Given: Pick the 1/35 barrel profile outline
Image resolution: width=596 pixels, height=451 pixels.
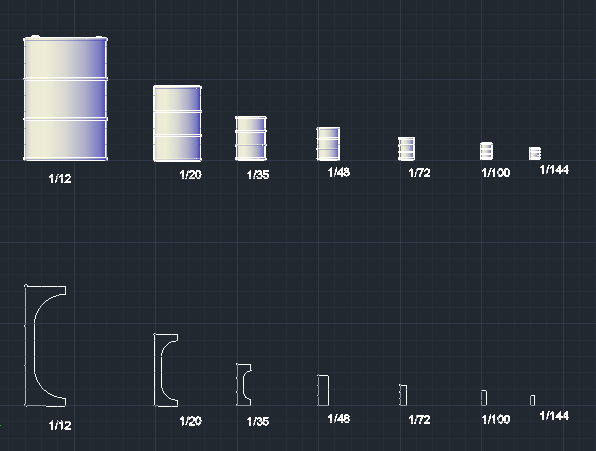Looking at the screenshot, I should click(244, 385).
